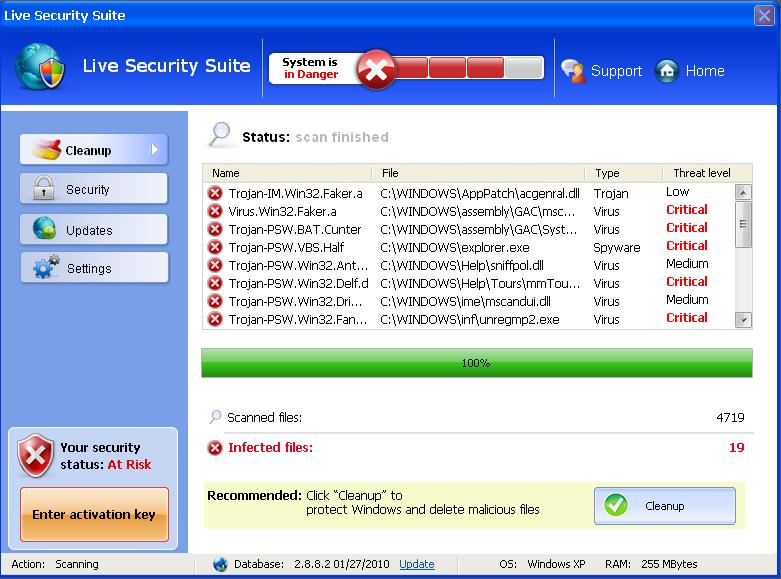Image resolution: width=781 pixels, height=579 pixels.
Task: Click the globe shield logo icon
Action: tap(40, 67)
